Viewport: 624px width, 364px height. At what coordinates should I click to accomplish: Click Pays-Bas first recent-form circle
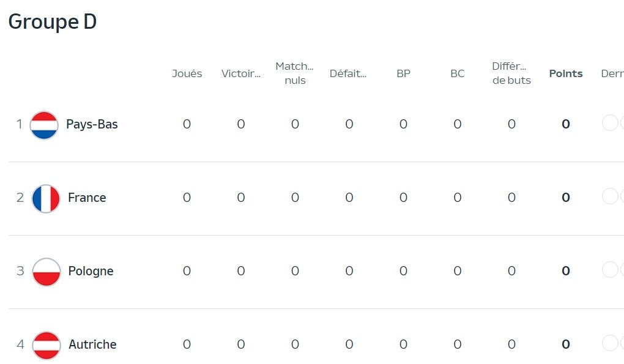(610, 123)
